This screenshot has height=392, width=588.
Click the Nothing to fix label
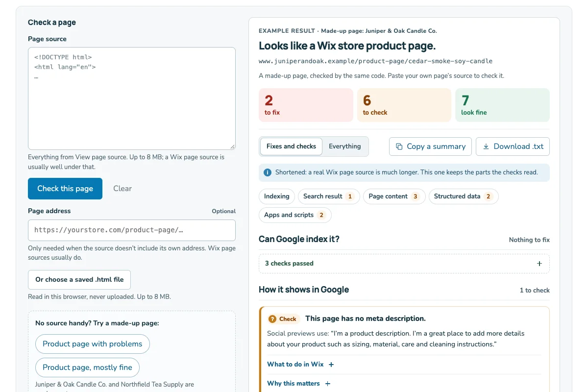(x=529, y=240)
